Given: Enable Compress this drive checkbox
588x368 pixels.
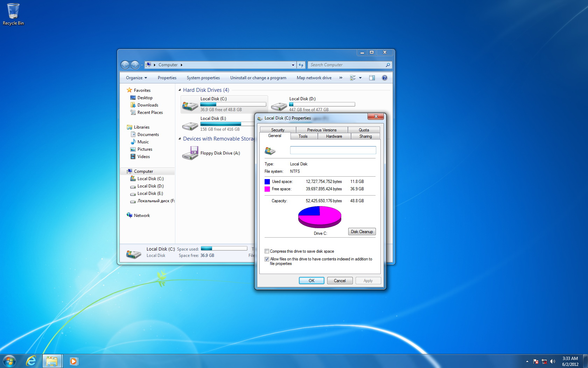Looking at the screenshot, I should (x=267, y=251).
